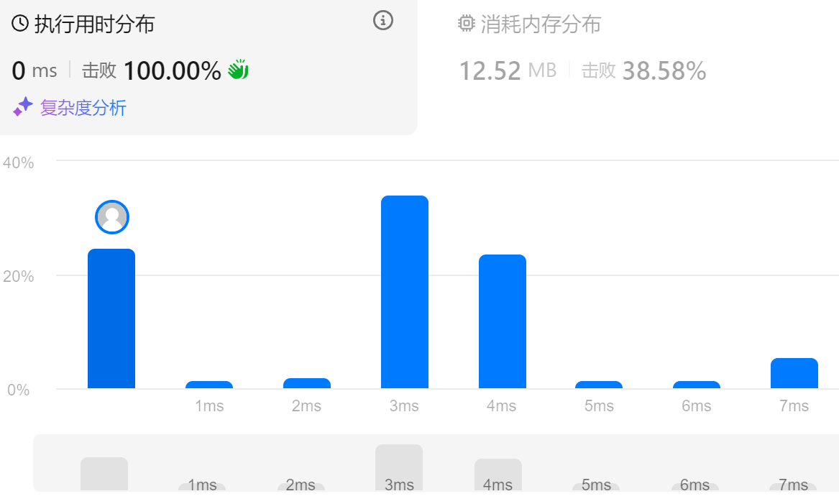839x504 pixels.
Task: Select the tallest 3ms chart bar
Action: tap(405, 292)
